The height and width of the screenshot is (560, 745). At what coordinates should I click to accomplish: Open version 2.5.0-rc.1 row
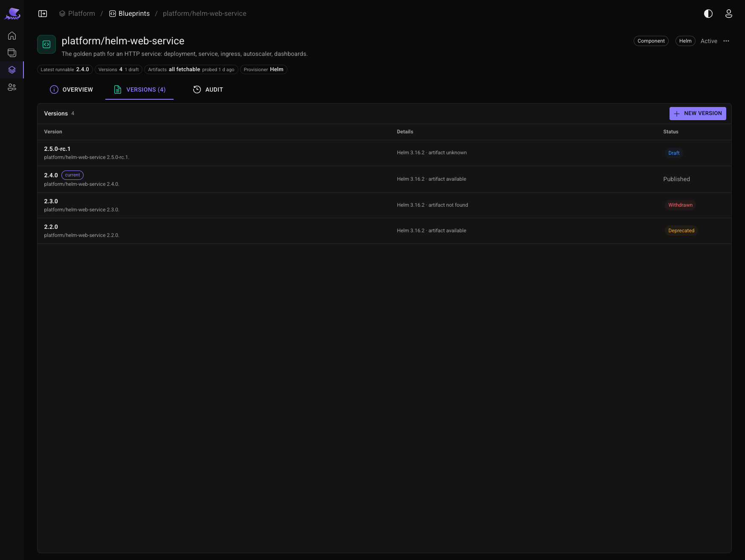(384, 153)
